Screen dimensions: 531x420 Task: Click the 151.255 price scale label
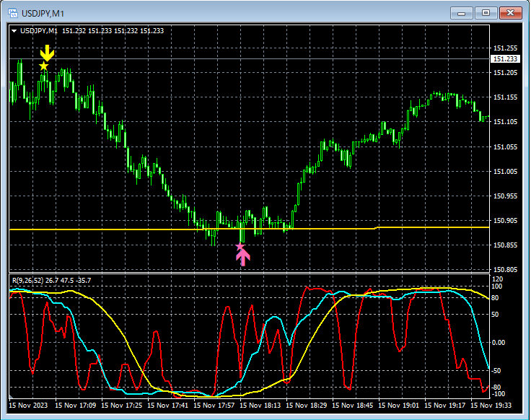pyautogui.click(x=505, y=48)
